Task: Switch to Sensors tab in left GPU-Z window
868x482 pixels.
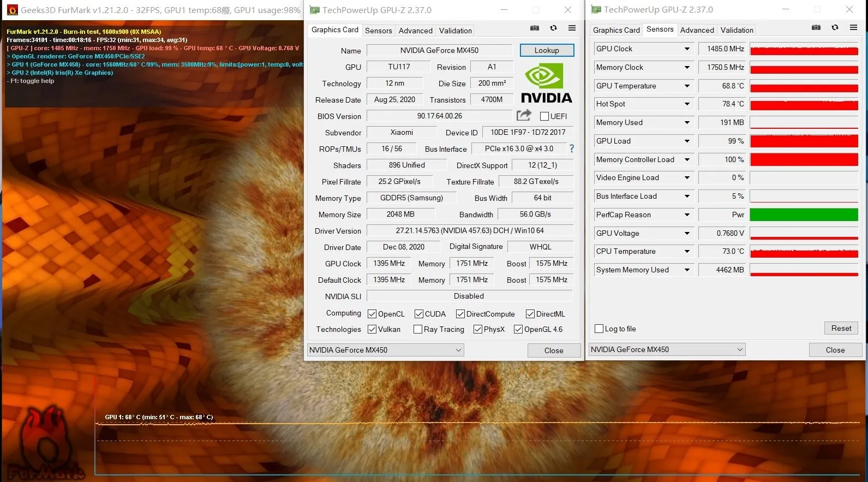Action: [x=378, y=31]
